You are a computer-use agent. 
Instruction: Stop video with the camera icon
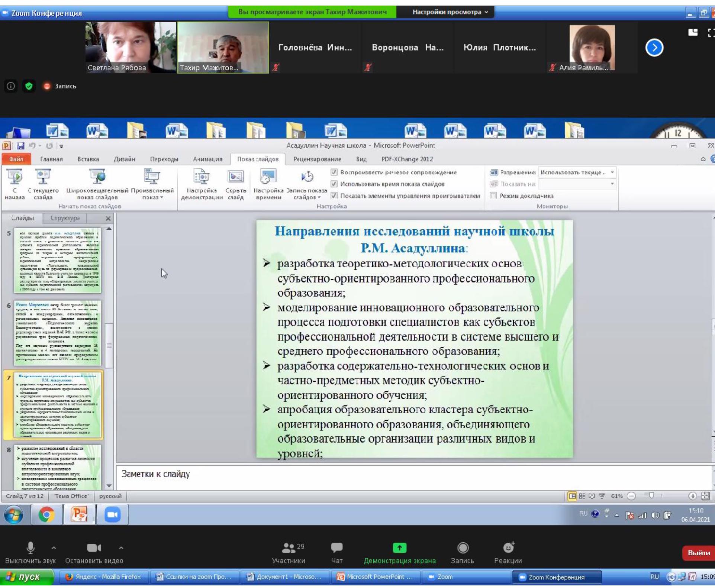[93, 547]
